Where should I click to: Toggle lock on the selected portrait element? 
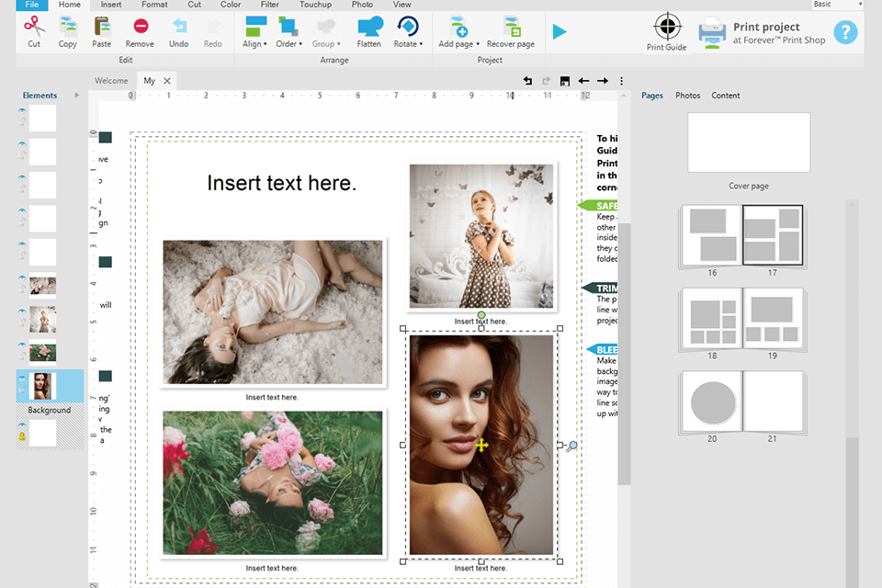(x=22, y=390)
